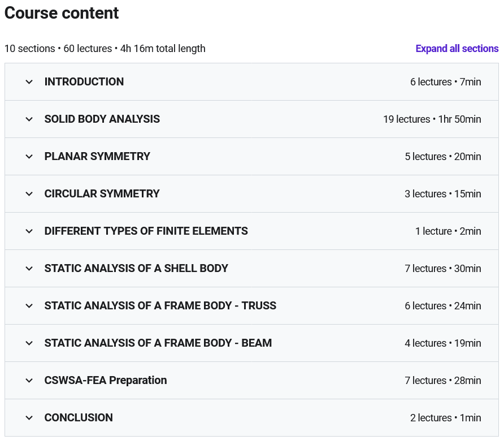Expand STATIC ANALYSIS OF A SHELL BODY chevron
This screenshot has width=504, height=440.
click(29, 269)
